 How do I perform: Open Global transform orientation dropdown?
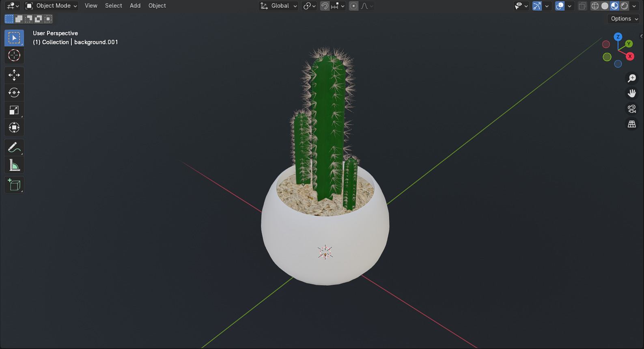tap(278, 6)
